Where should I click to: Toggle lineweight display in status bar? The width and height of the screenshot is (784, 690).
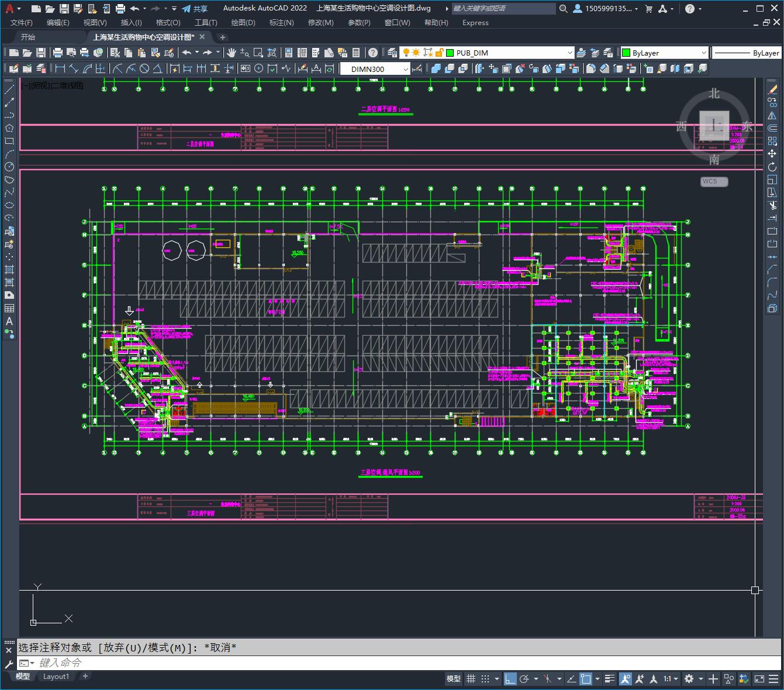[x=610, y=679]
